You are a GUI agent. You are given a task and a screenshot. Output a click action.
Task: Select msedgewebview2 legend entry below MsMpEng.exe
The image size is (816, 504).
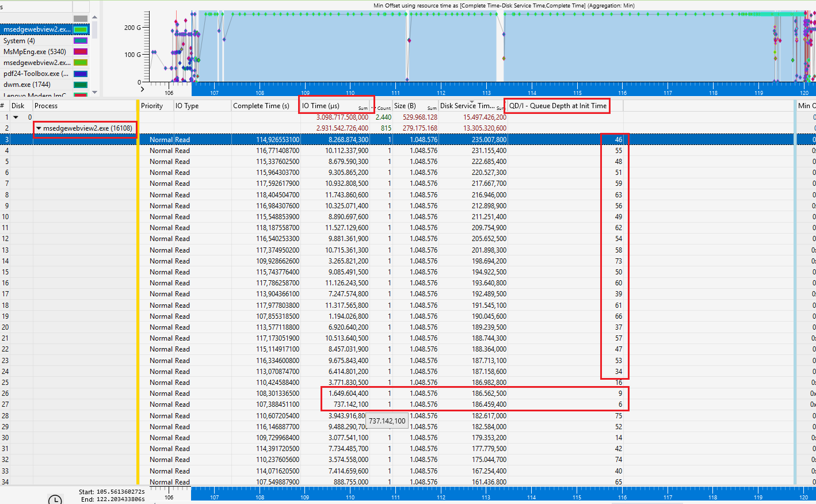point(37,63)
